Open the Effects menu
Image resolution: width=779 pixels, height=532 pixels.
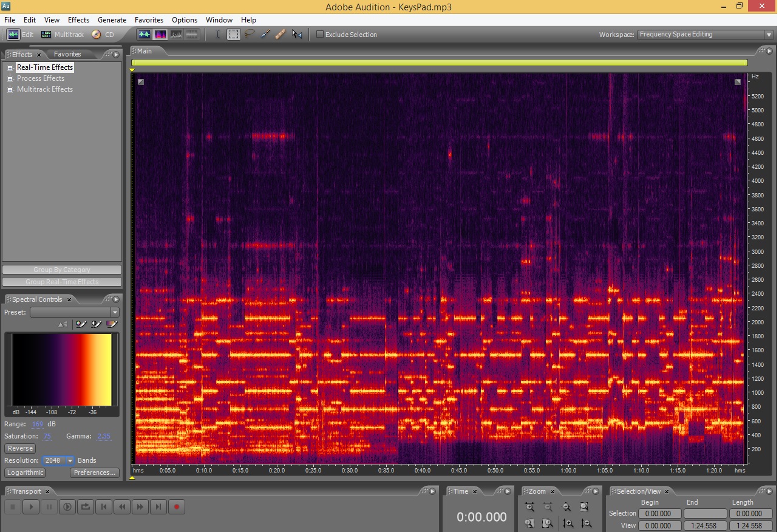[x=78, y=20]
